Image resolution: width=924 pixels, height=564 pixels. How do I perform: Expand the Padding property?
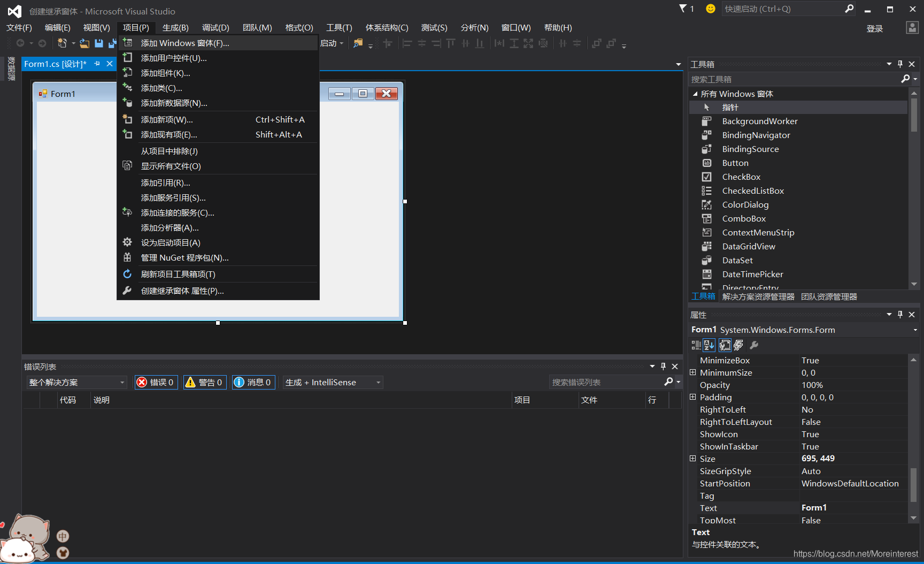pos(693,397)
